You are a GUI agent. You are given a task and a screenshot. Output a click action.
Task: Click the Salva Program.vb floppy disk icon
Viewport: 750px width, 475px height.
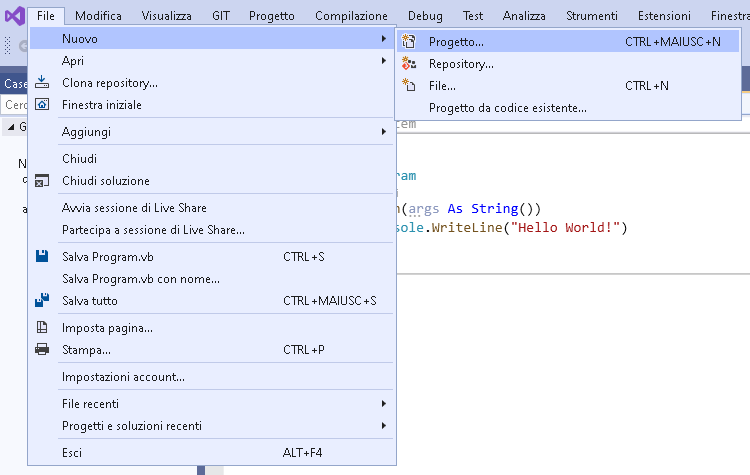pyautogui.click(x=42, y=256)
